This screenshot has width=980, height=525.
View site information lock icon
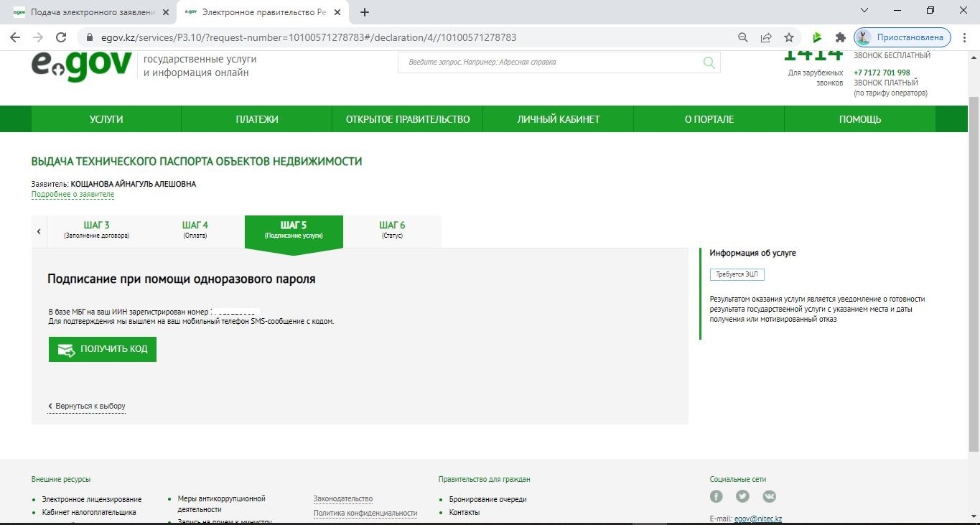pos(90,37)
